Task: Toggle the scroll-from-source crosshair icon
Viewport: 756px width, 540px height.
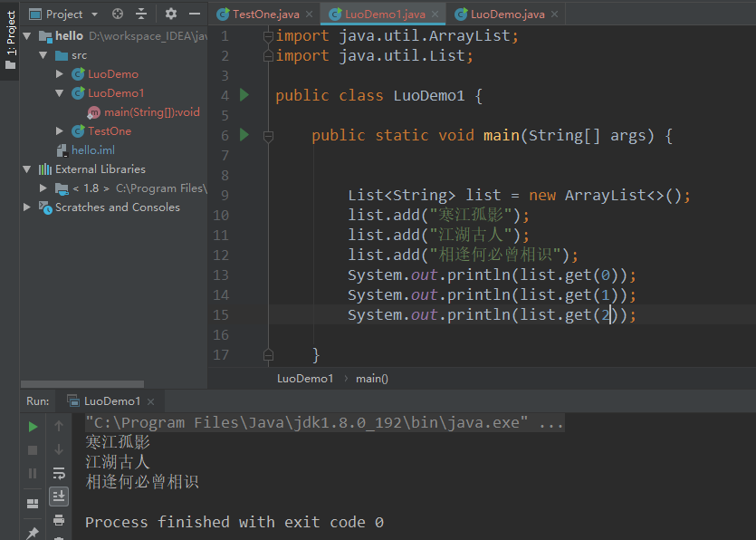Action: point(118,14)
